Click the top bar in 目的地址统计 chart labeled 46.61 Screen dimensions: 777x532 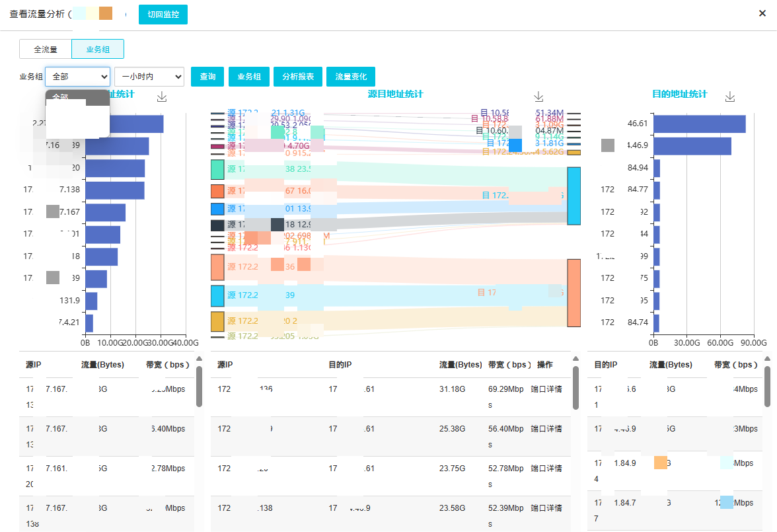699,124
